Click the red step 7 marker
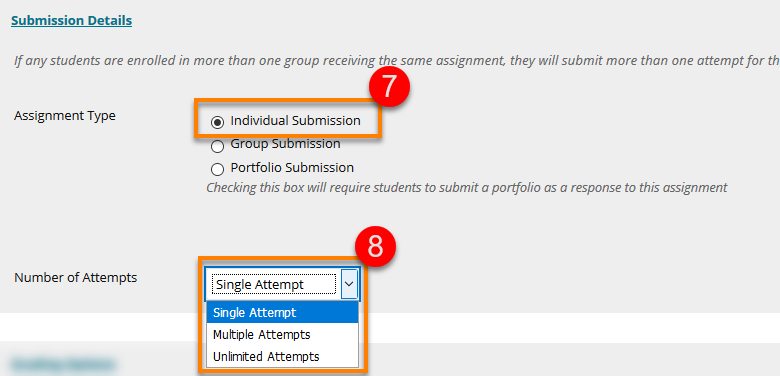The height and width of the screenshot is (376, 780). point(389,87)
